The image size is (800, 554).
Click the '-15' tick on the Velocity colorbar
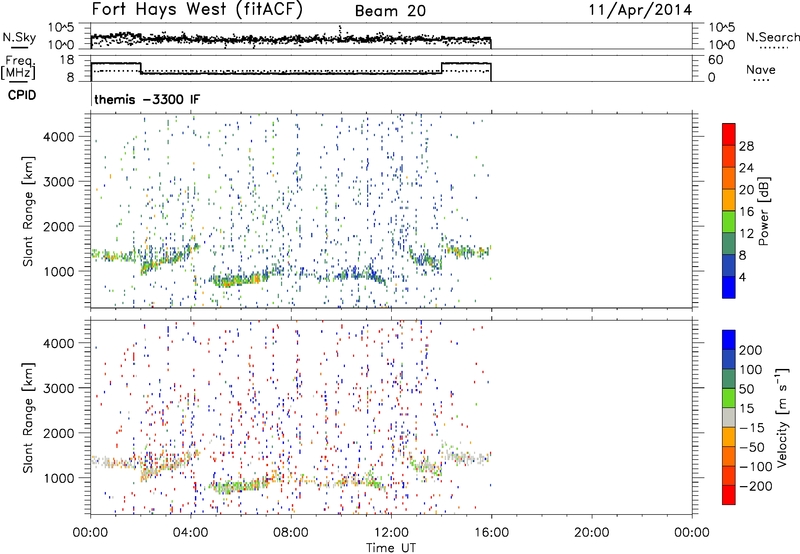tap(752, 427)
